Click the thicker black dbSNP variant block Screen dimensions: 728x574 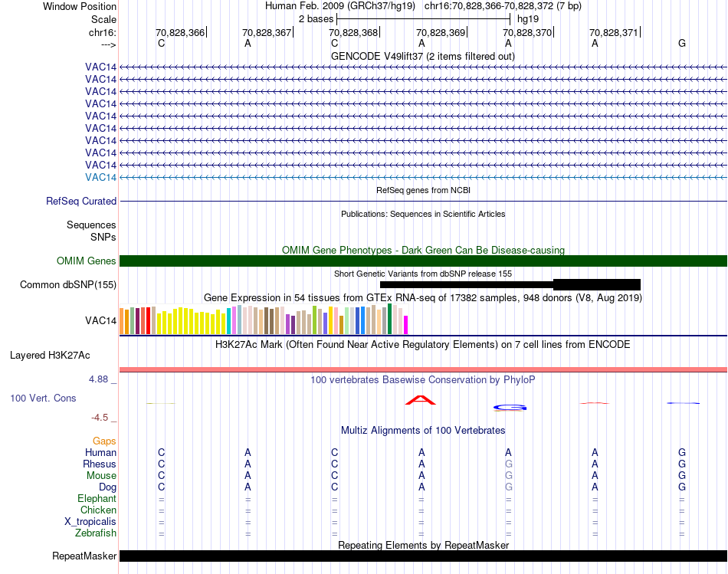click(x=597, y=284)
